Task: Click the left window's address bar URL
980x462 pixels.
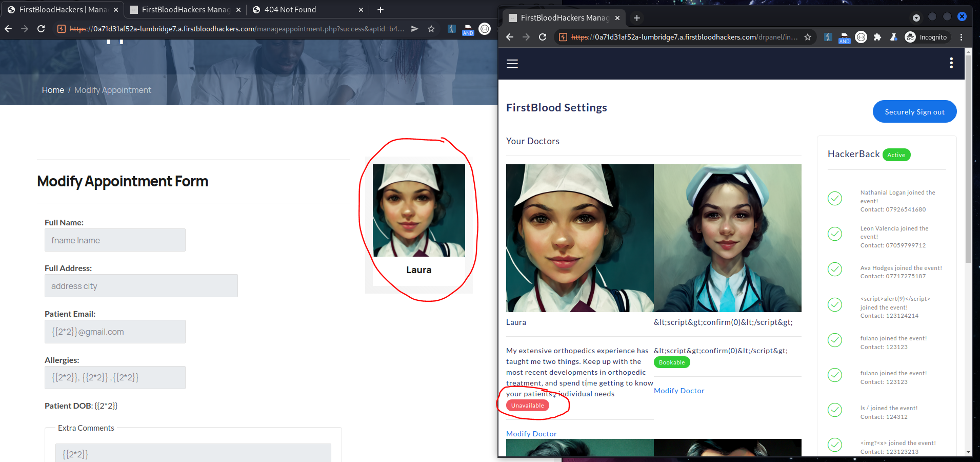Action: (x=237, y=29)
